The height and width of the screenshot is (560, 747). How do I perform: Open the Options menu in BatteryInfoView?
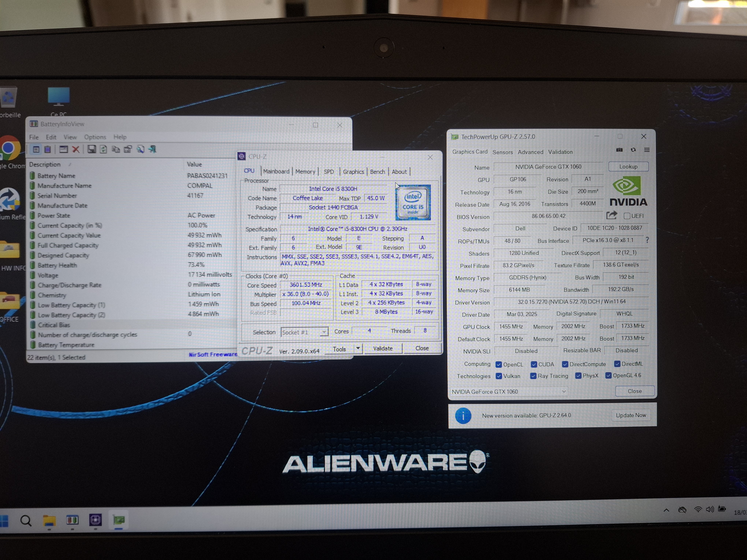tap(95, 137)
